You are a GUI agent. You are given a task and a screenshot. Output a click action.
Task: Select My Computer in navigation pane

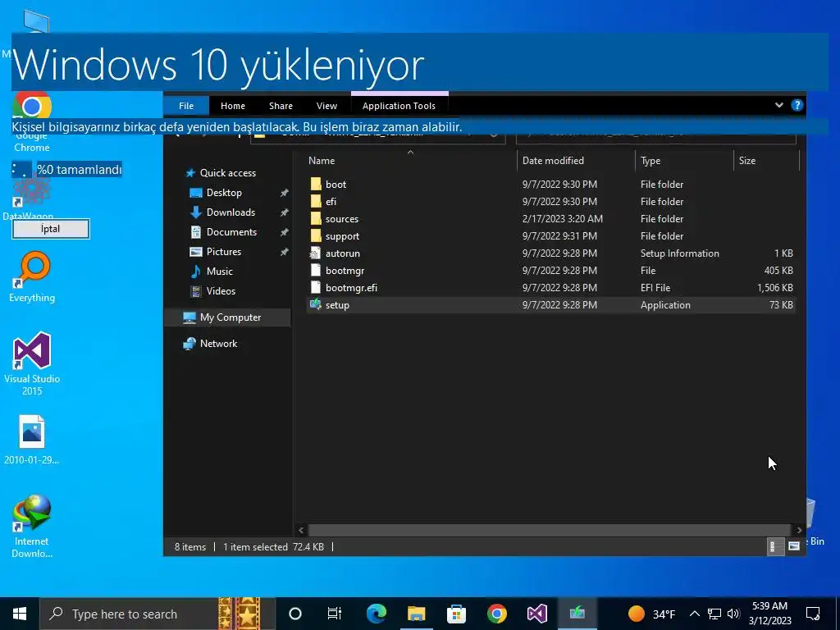pos(230,317)
